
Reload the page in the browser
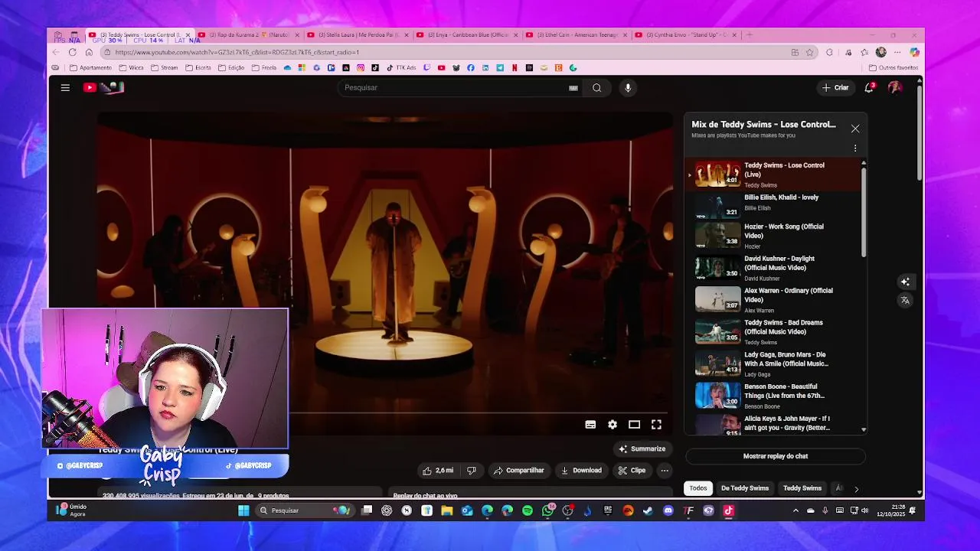pyautogui.click(x=72, y=52)
